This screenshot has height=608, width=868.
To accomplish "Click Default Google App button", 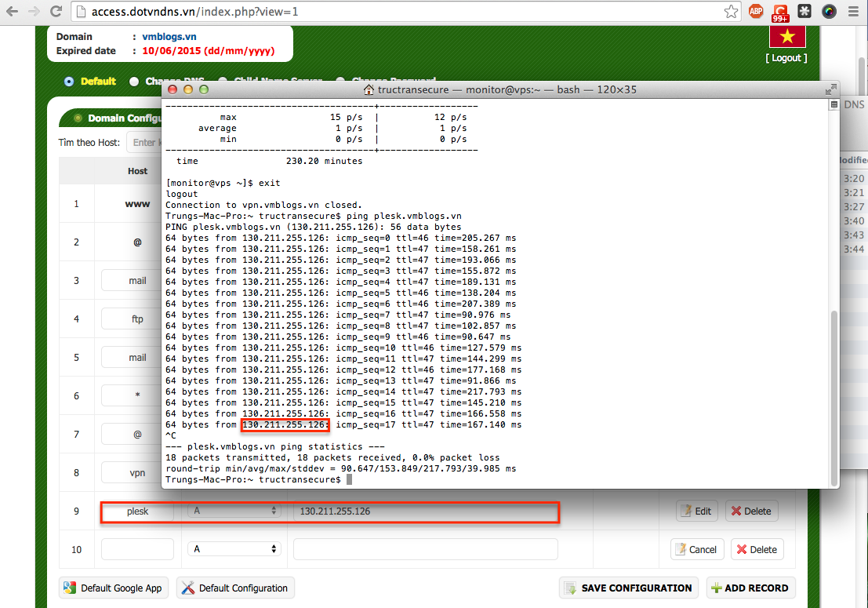I will tap(114, 588).
